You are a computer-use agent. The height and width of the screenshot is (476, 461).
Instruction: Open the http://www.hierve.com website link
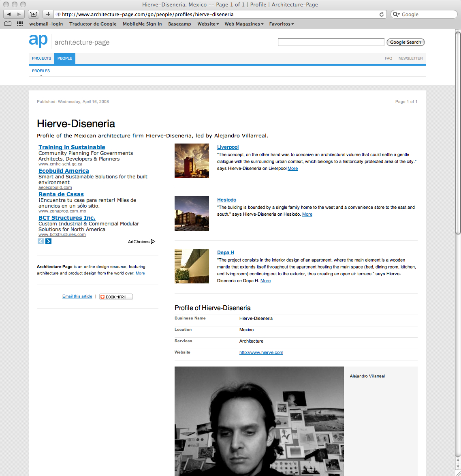tap(261, 352)
